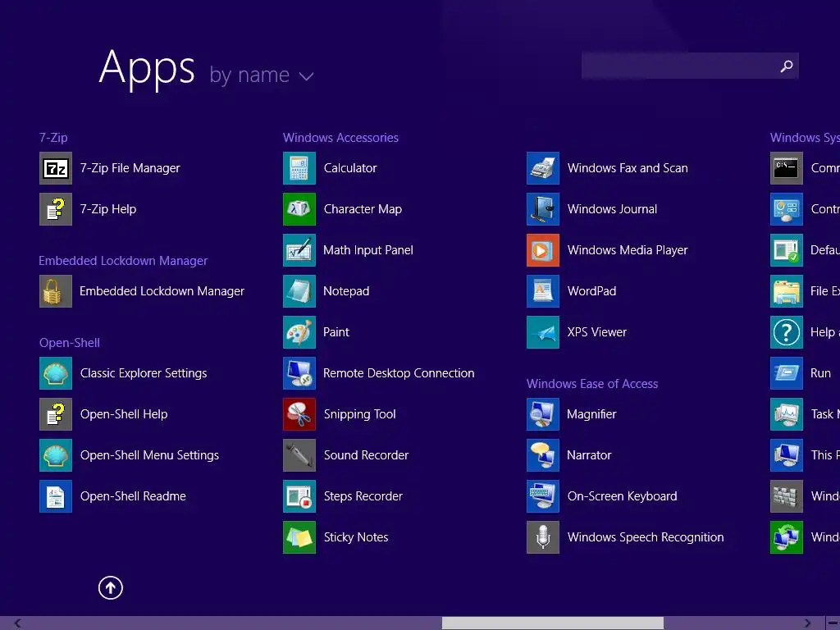
Task: Launch the Snipping Tool scissors icon
Action: (x=299, y=414)
